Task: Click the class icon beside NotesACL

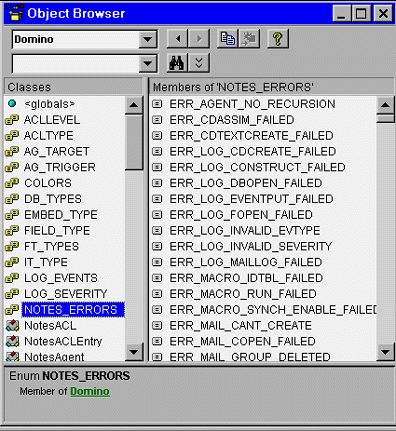Action: click(13, 326)
